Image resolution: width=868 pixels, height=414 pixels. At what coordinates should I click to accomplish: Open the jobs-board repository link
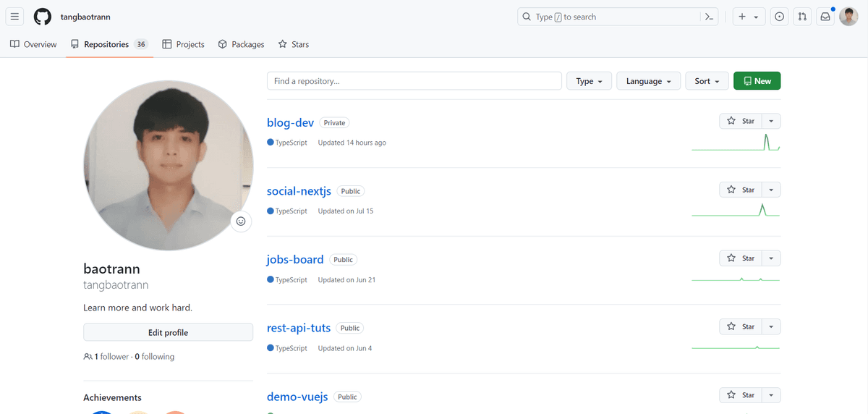click(x=295, y=259)
